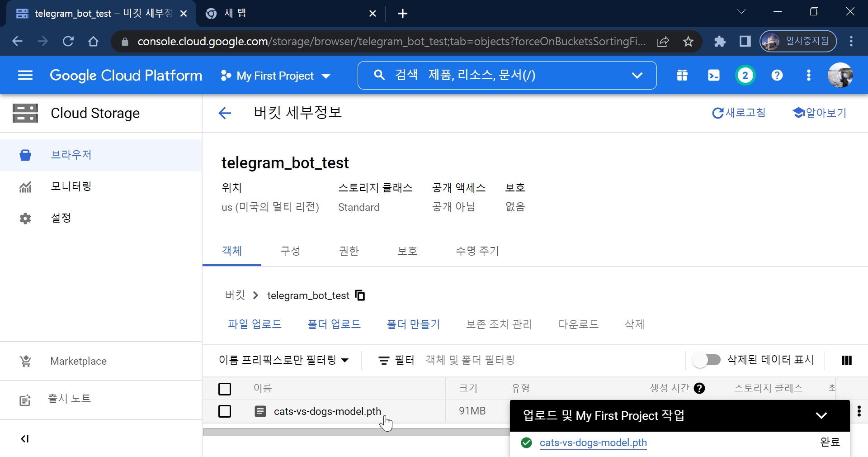Open a new browser tab
This screenshot has height=457, width=868.
pyautogui.click(x=402, y=14)
